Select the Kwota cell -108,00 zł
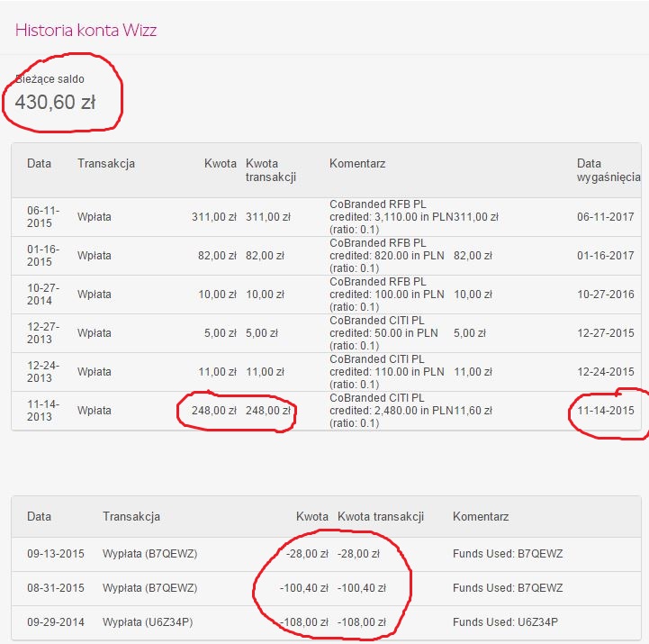This screenshot has width=649, height=644. point(304,622)
